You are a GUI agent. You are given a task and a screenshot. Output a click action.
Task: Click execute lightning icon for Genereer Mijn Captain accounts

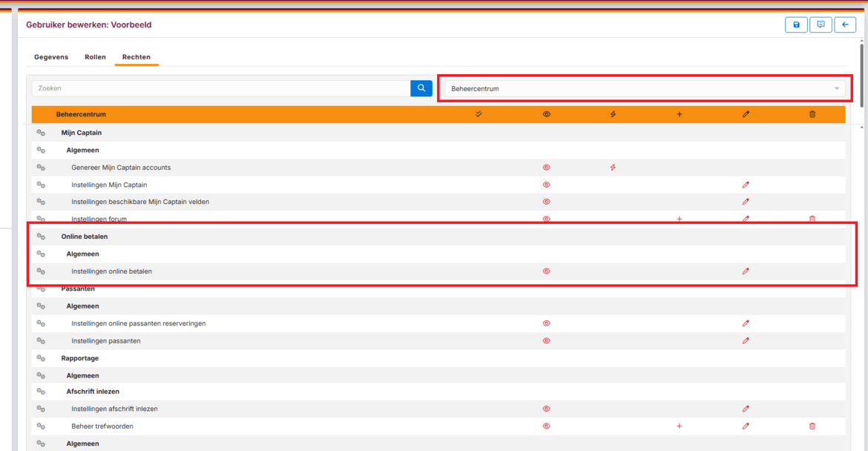613,168
